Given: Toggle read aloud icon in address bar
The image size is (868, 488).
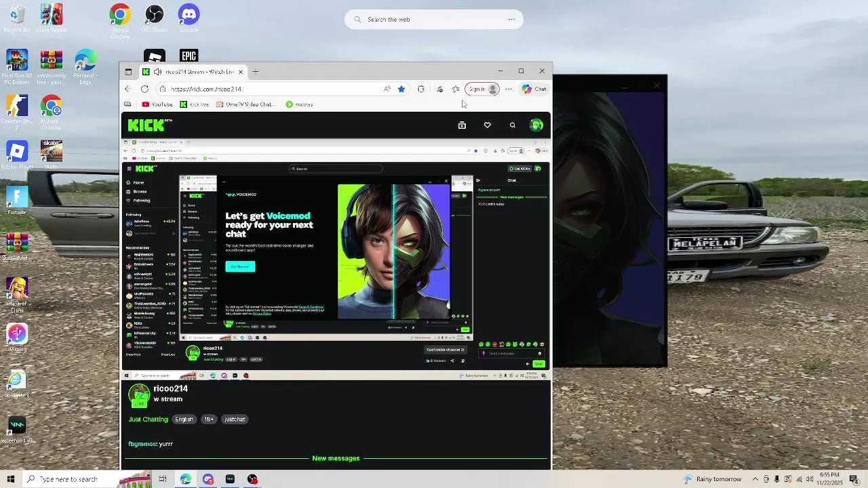Looking at the screenshot, I should (x=387, y=89).
